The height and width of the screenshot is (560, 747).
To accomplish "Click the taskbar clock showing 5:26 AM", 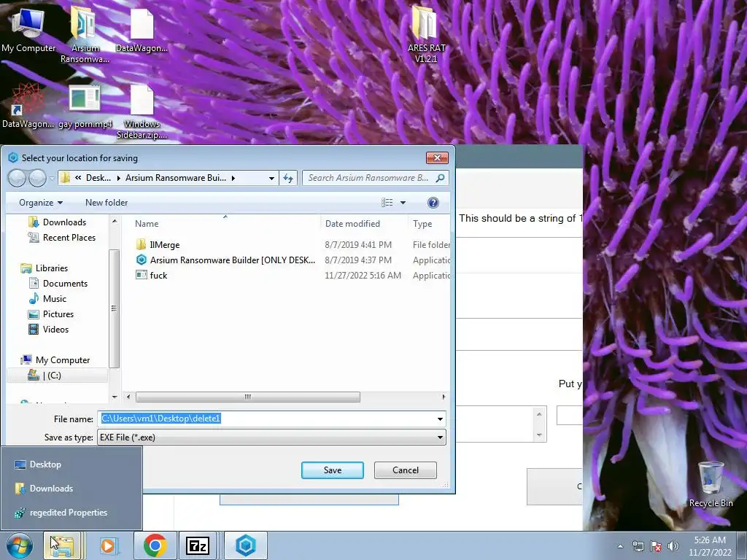I will pos(710,546).
